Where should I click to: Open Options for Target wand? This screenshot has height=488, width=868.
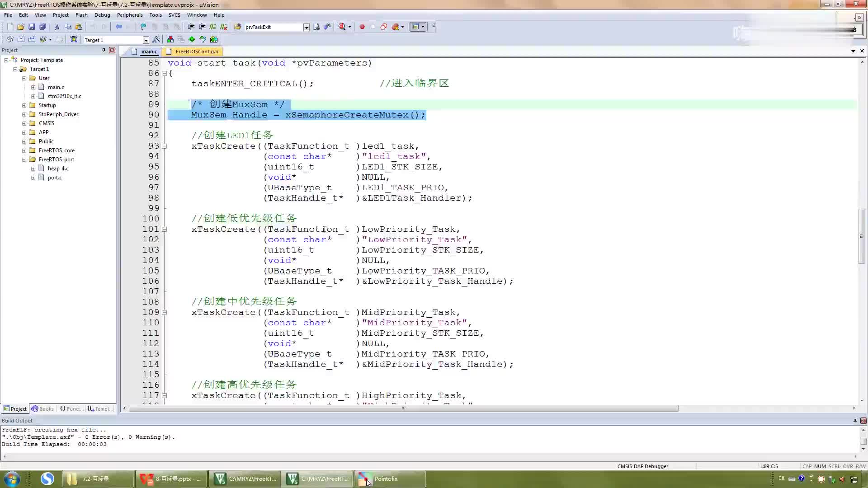(x=156, y=39)
